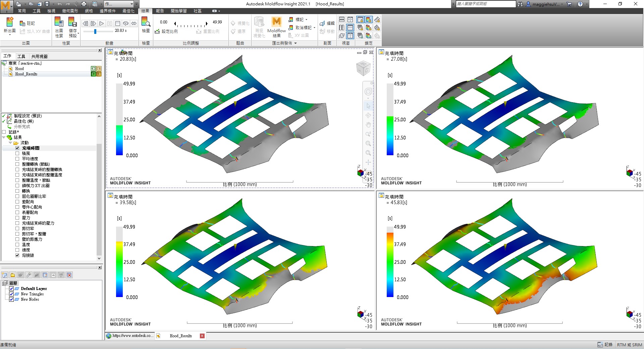
Task: Collapse the 結果 node in study tree
Action: 4,137
